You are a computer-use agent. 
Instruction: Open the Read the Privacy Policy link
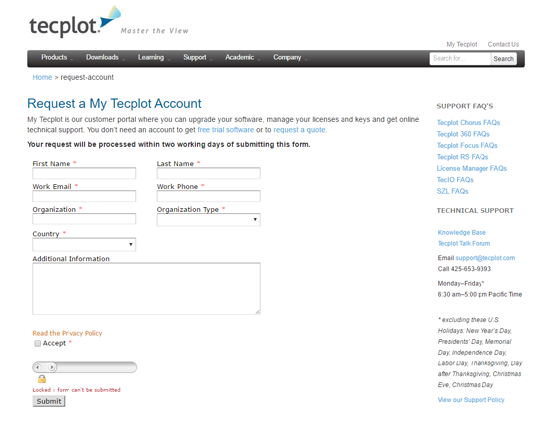[67, 333]
